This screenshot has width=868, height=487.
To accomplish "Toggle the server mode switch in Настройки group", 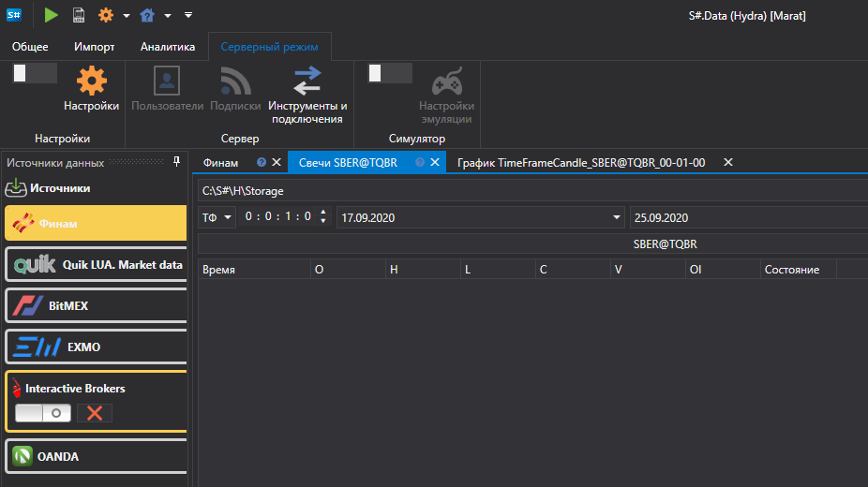I will click(36, 73).
